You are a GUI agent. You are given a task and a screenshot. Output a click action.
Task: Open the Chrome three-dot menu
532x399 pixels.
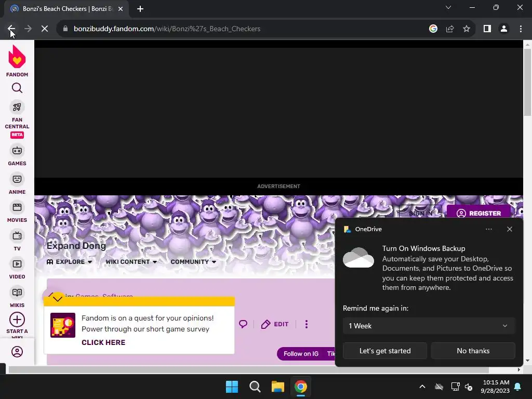pyautogui.click(x=521, y=29)
